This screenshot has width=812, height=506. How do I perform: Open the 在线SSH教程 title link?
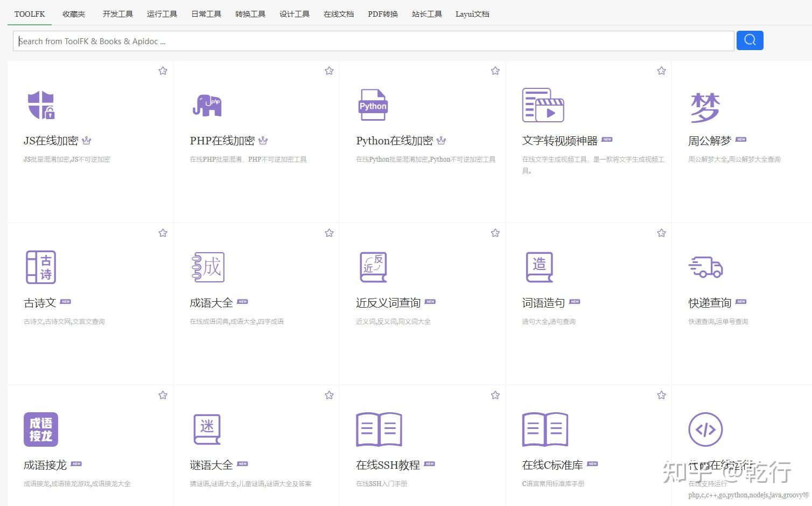pos(388,465)
